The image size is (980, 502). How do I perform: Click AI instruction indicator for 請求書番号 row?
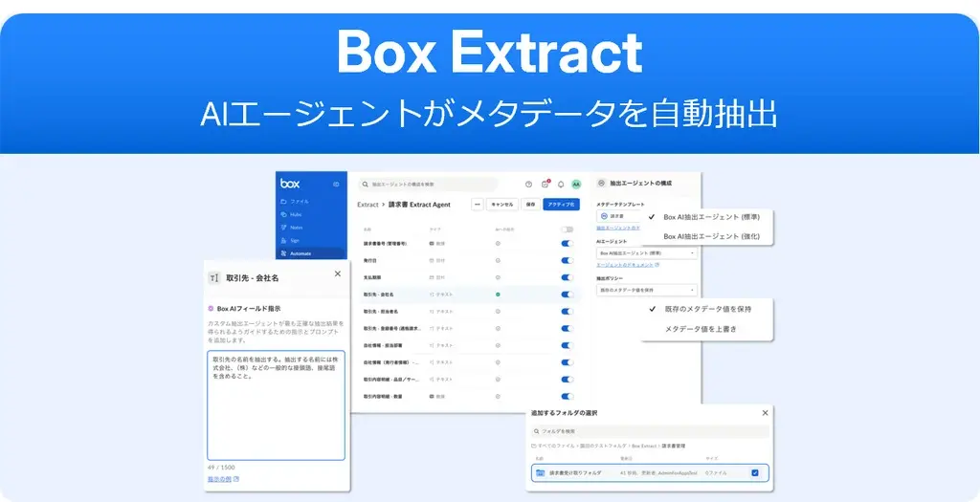(x=498, y=244)
